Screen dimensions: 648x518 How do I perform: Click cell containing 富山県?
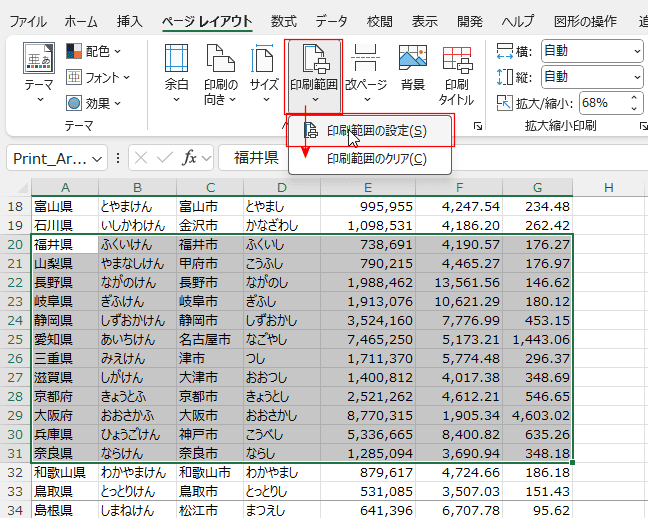tap(65, 206)
